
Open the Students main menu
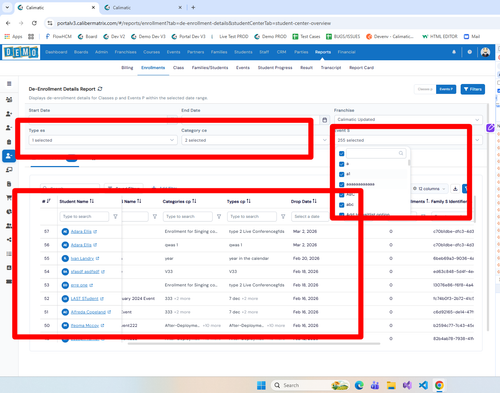pos(243,52)
